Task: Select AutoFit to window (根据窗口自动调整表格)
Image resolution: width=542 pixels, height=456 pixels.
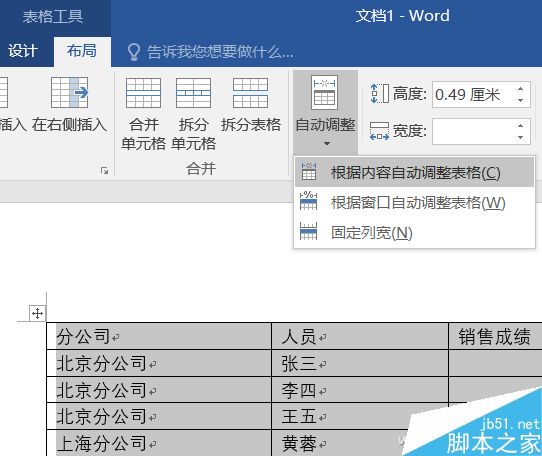Action: [x=414, y=202]
